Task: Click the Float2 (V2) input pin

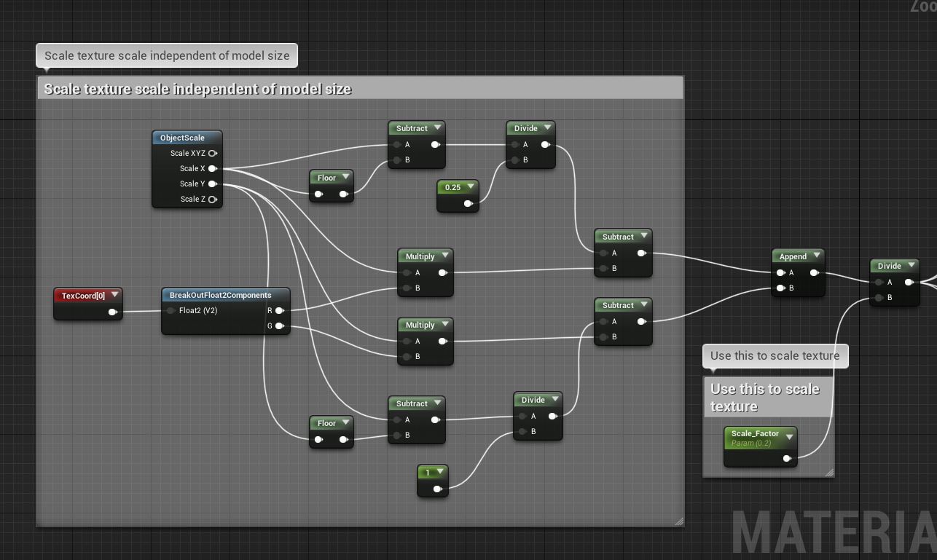Action: [171, 311]
